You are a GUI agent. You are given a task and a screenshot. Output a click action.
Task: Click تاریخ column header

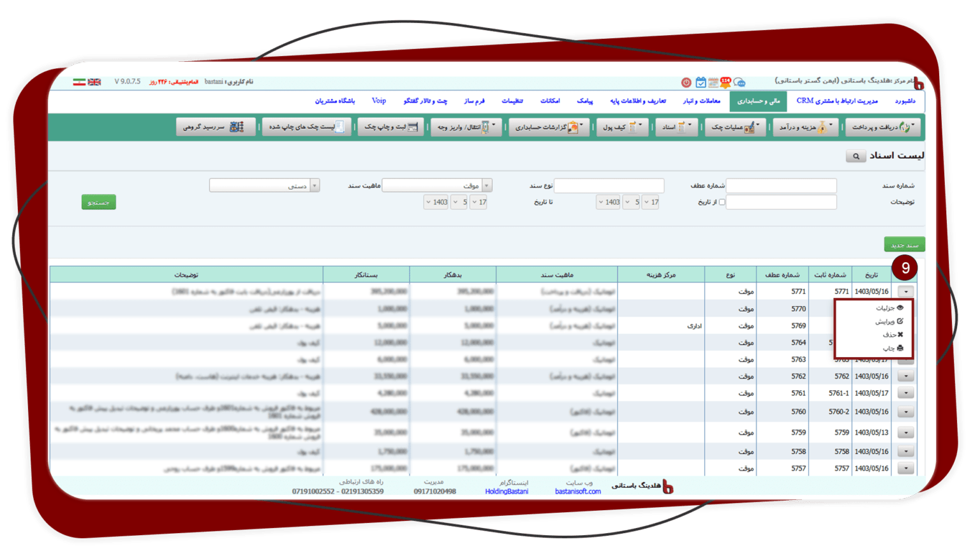tap(871, 275)
